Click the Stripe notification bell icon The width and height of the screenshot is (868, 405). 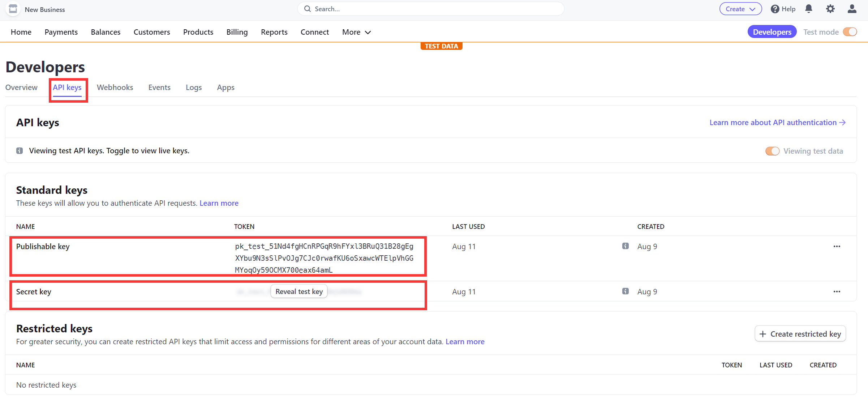coord(809,9)
